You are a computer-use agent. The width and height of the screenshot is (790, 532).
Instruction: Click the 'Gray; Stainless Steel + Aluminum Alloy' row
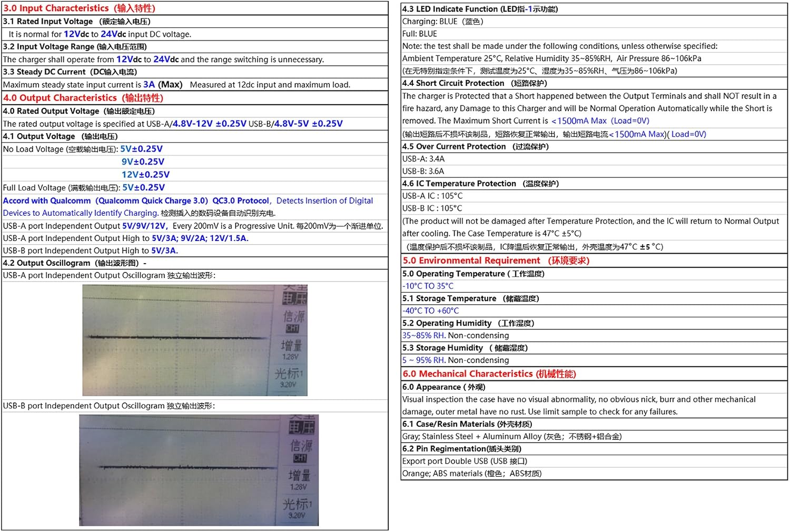pos(512,436)
